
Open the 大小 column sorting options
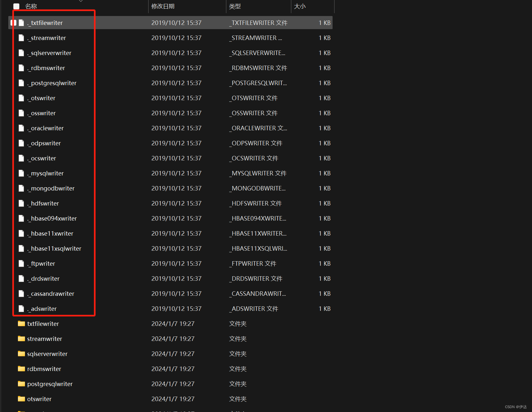point(300,6)
